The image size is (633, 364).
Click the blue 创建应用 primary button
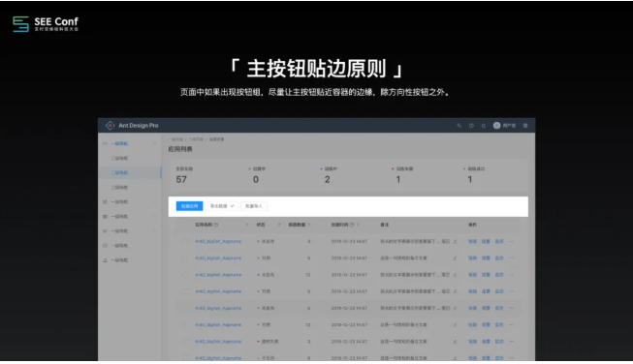tap(189, 206)
